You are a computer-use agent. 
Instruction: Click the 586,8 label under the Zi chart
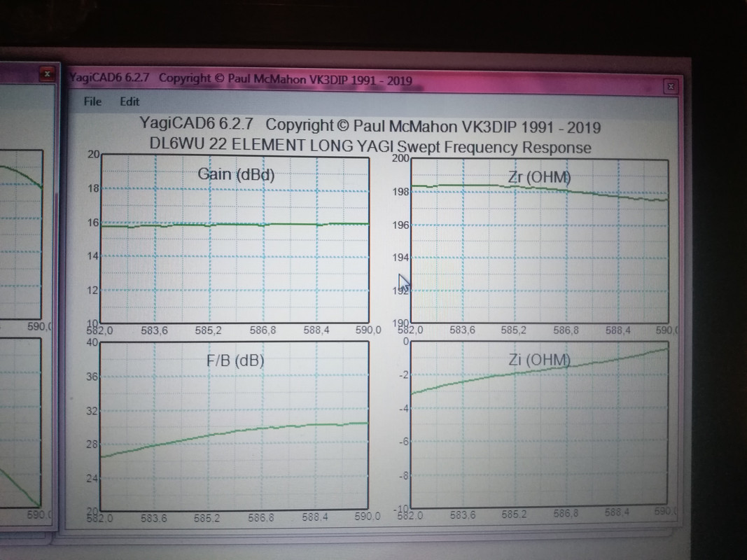tap(566, 514)
